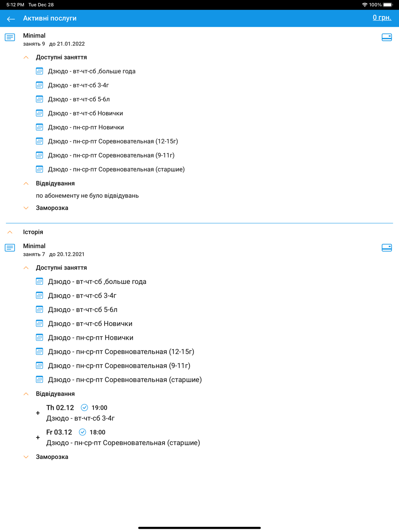Open calendar icon for history 'Соревновательная (старшие)'
This screenshot has width=399, height=532.
coord(40,380)
